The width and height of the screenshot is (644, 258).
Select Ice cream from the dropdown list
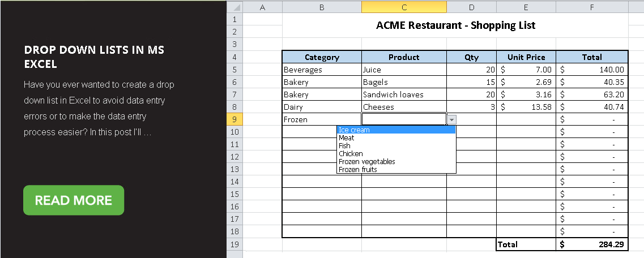[396, 130]
